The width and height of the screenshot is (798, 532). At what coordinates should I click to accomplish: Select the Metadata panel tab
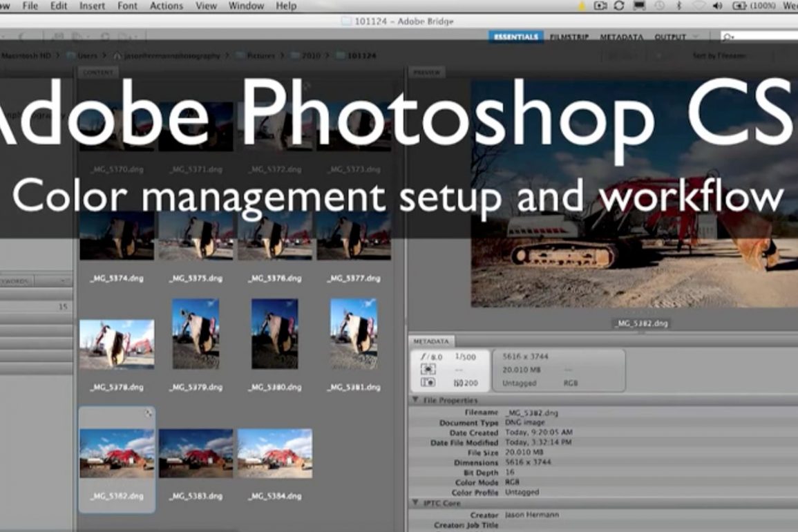pyautogui.click(x=431, y=341)
